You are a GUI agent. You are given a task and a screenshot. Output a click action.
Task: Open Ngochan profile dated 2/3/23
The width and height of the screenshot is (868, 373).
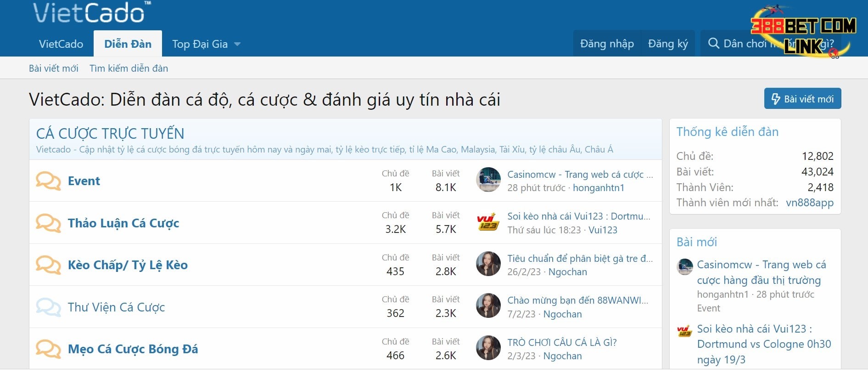coord(562,356)
